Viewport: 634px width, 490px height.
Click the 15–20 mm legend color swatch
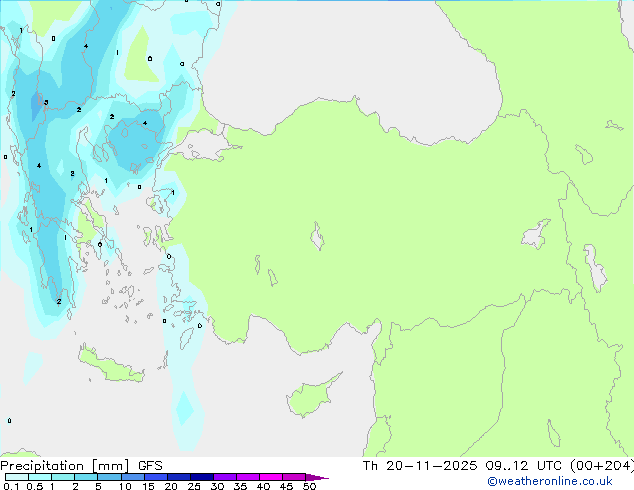pos(156,477)
